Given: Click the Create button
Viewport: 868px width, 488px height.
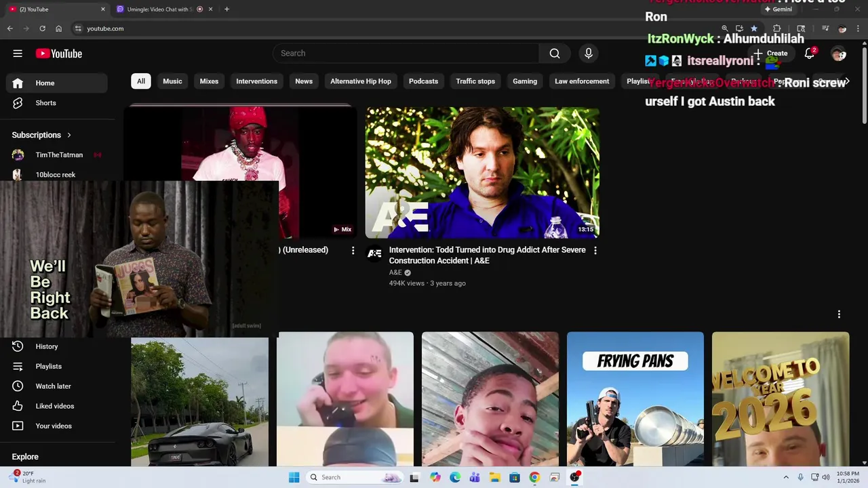Looking at the screenshot, I should pyautogui.click(x=770, y=54).
